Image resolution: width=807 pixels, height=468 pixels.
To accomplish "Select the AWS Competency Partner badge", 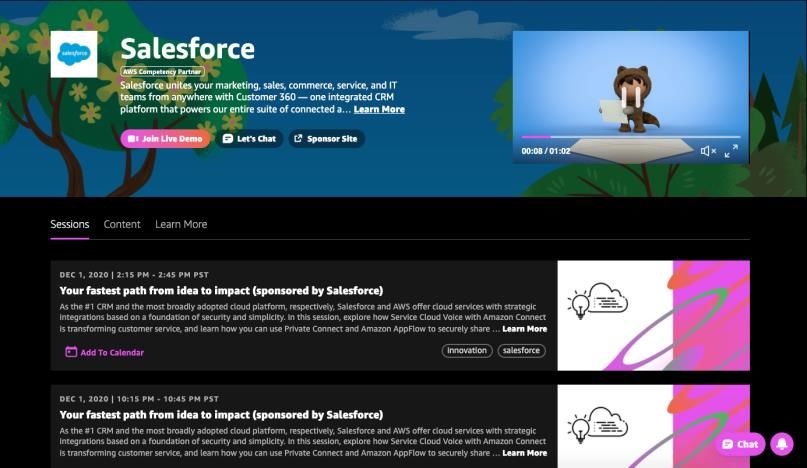I will (162, 72).
